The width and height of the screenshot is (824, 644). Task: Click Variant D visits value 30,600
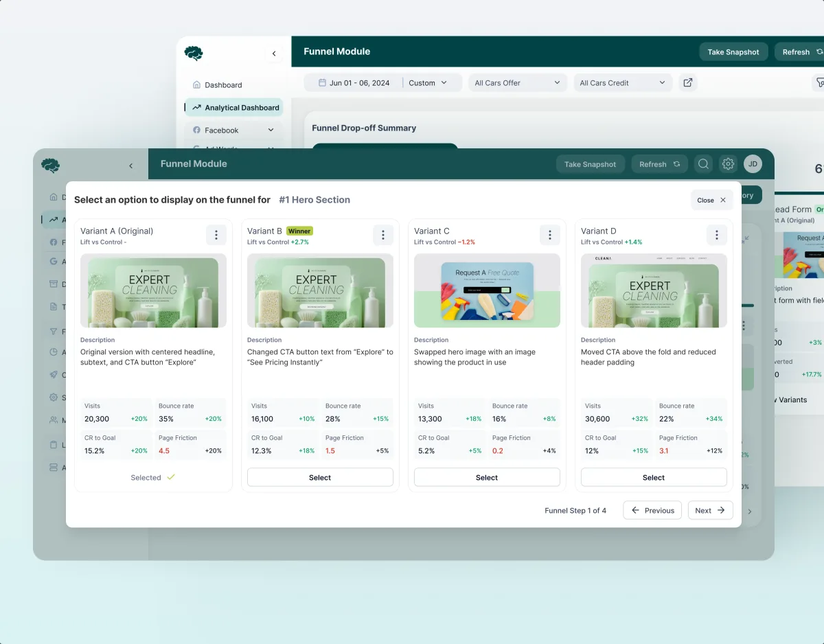tap(597, 419)
